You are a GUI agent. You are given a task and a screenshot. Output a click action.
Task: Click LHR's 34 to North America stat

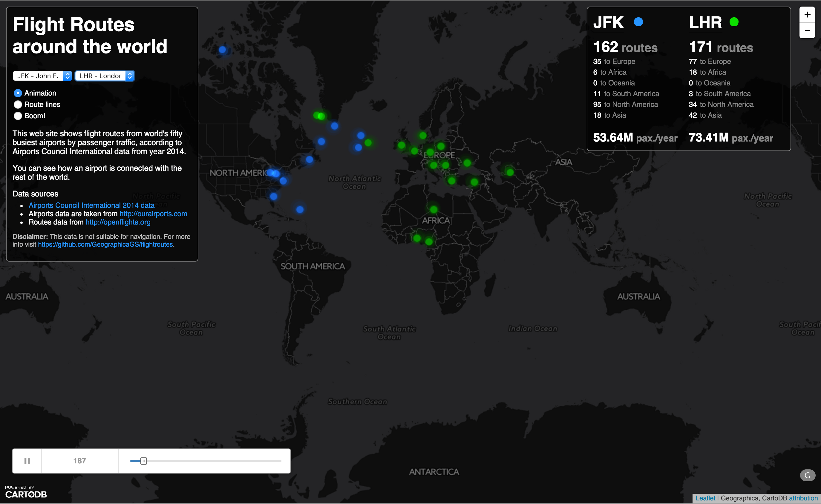point(721,104)
